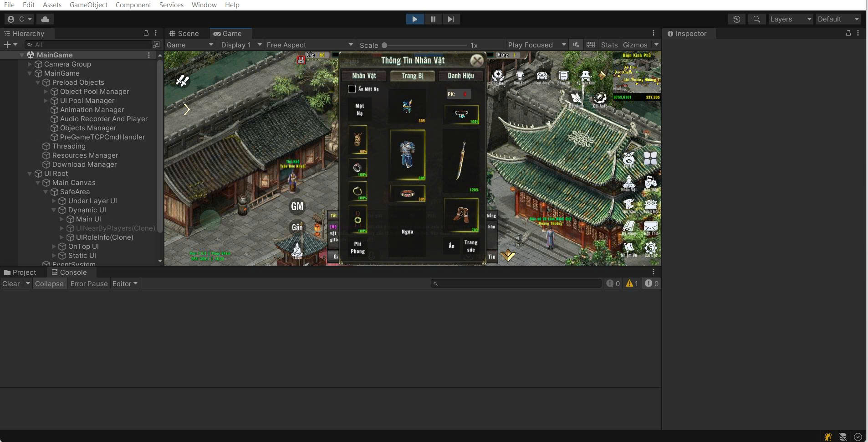
Task: Expand Object Pool Manager node
Action: pyautogui.click(x=46, y=92)
